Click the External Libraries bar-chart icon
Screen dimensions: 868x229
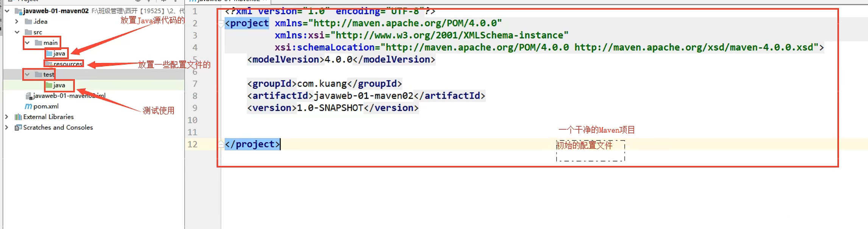[18, 117]
